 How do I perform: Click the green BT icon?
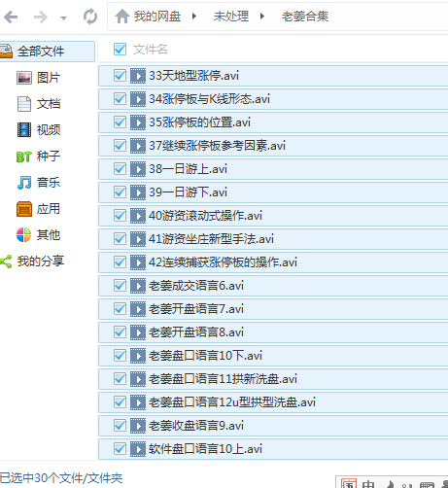click(x=24, y=157)
